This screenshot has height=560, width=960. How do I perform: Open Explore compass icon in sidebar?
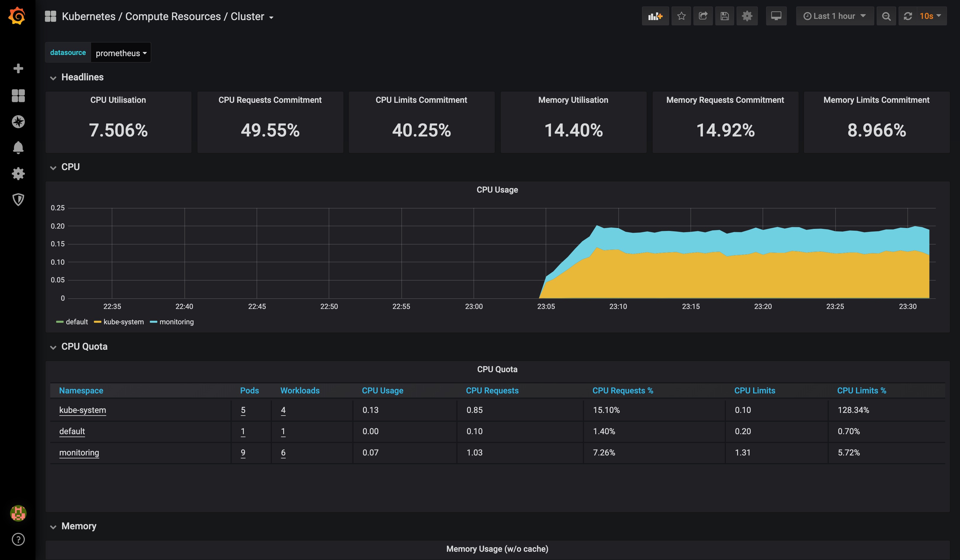click(18, 122)
